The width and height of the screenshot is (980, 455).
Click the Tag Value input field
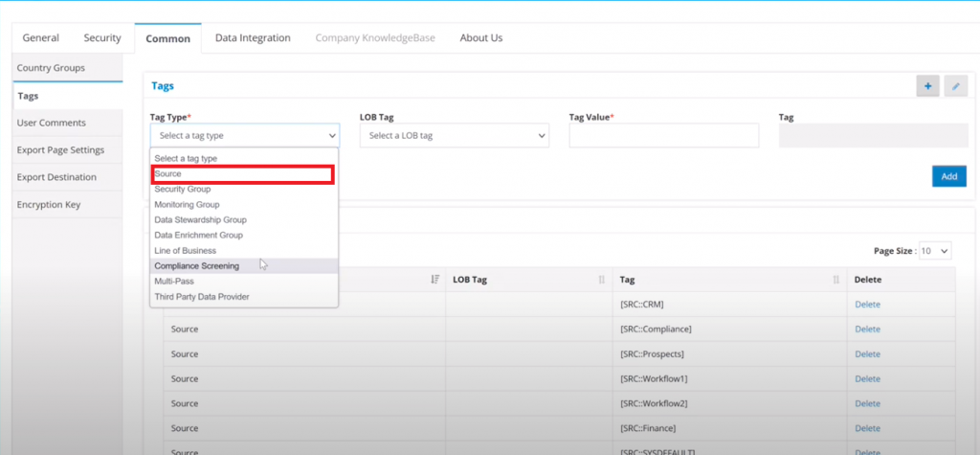pos(663,136)
